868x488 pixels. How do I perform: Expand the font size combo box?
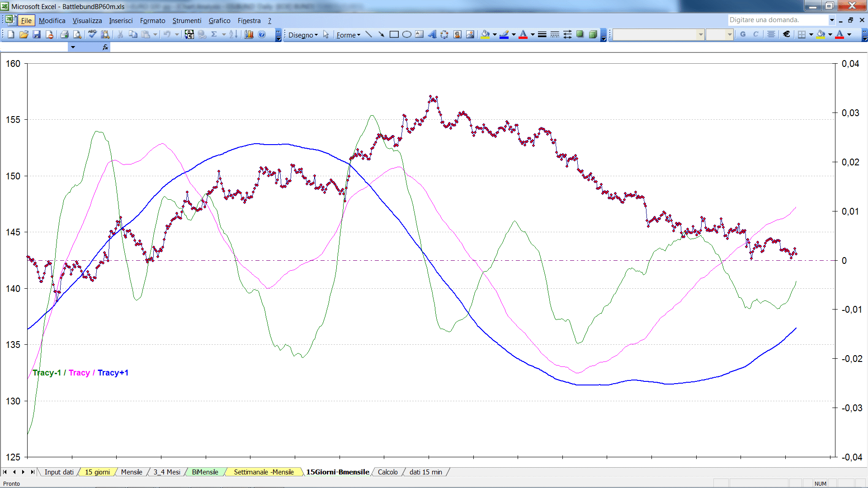tap(729, 34)
